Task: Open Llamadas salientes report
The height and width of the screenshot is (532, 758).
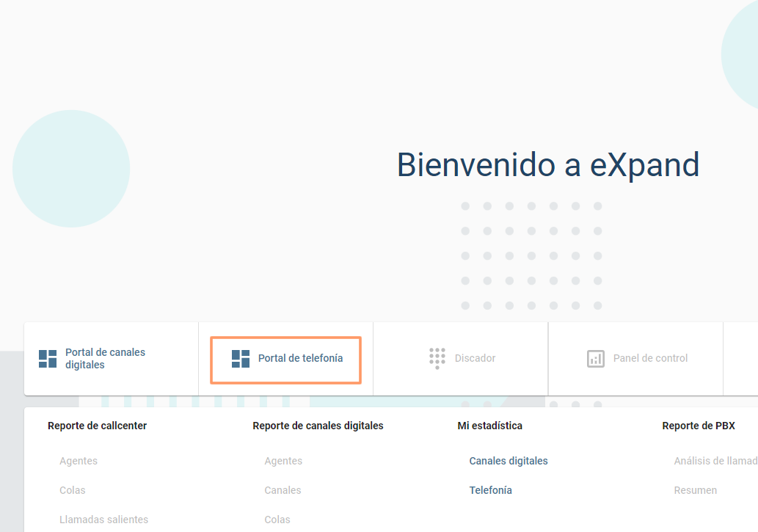Action: coord(104,520)
